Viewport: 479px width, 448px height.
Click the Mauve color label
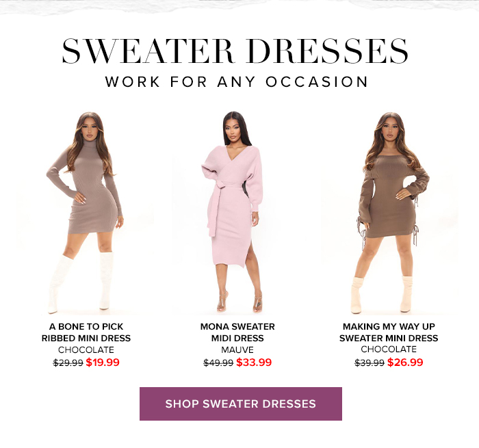(x=237, y=350)
